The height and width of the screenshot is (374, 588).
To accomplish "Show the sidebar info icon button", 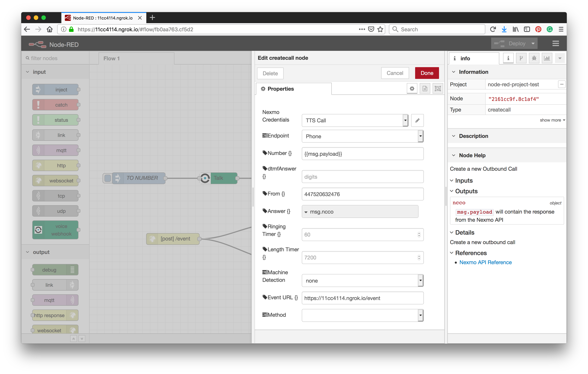I will click(x=508, y=58).
